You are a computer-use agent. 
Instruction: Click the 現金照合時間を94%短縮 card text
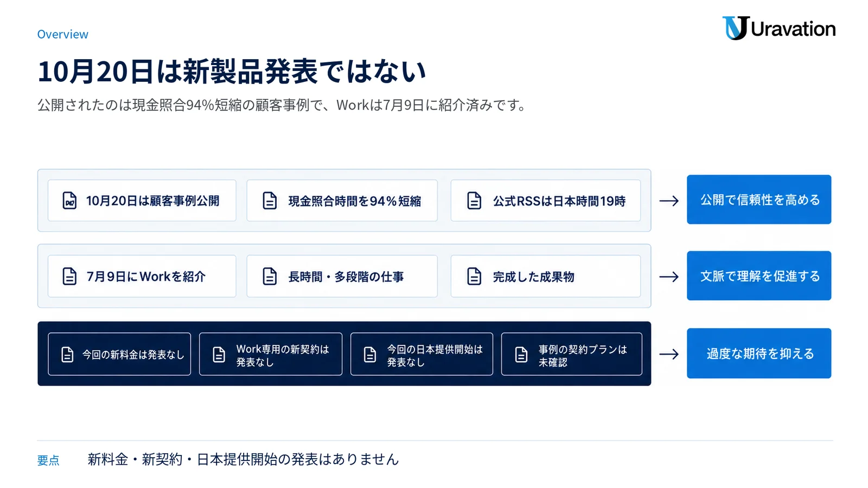point(355,201)
